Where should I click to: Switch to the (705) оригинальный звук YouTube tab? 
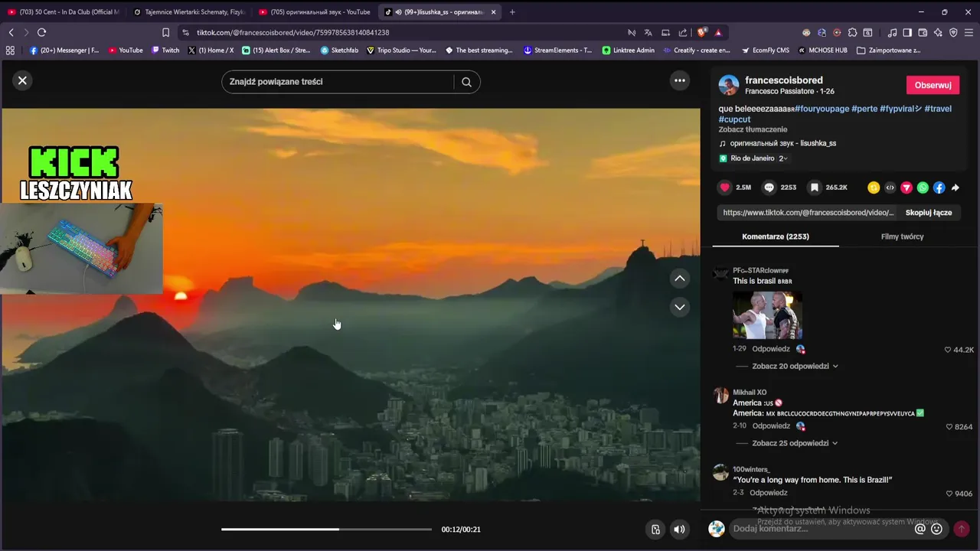(315, 12)
